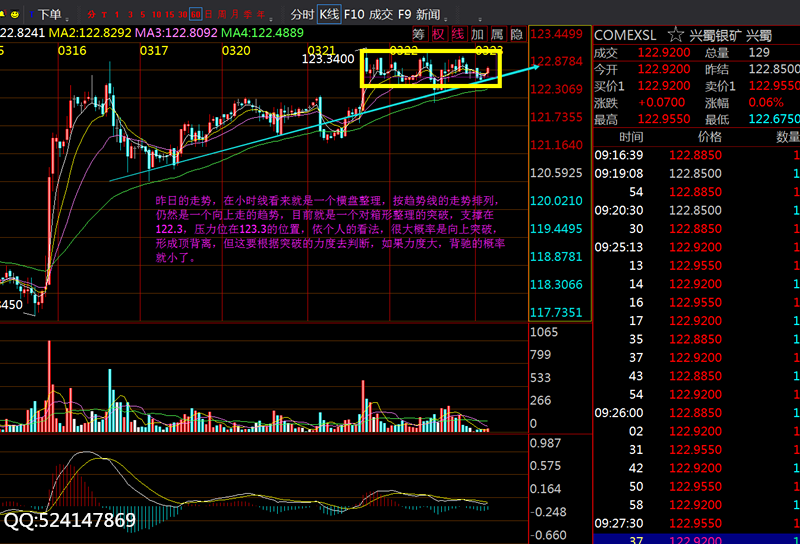The image size is (800, 544).
Task: Click the 0.987 MACD axis value
Action: pos(545,443)
